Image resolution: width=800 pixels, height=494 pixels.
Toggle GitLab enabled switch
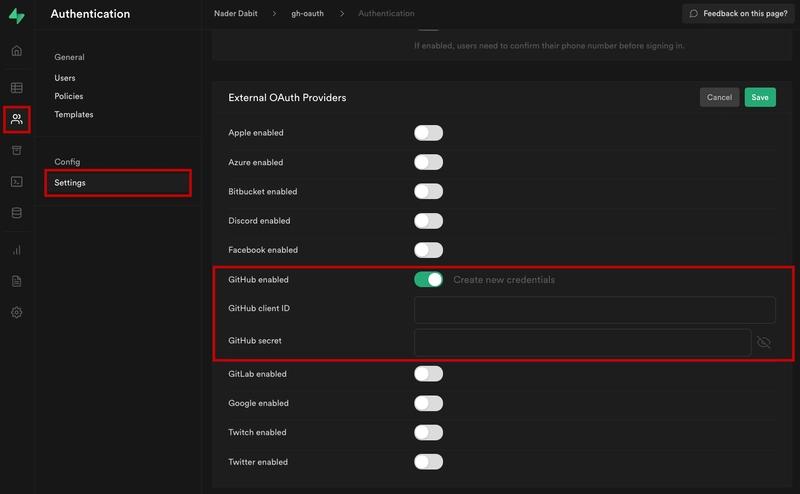(x=429, y=374)
